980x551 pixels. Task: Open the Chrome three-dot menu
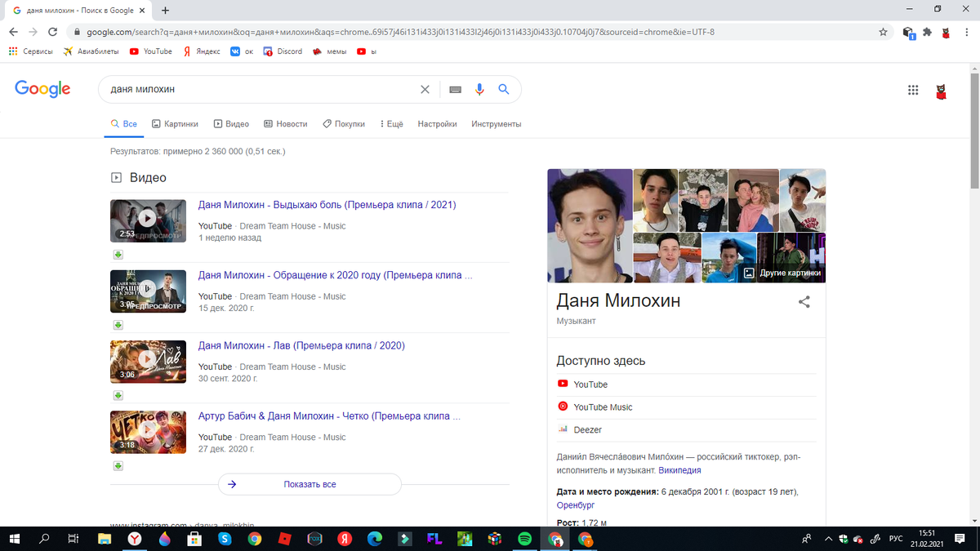pos(966,32)
